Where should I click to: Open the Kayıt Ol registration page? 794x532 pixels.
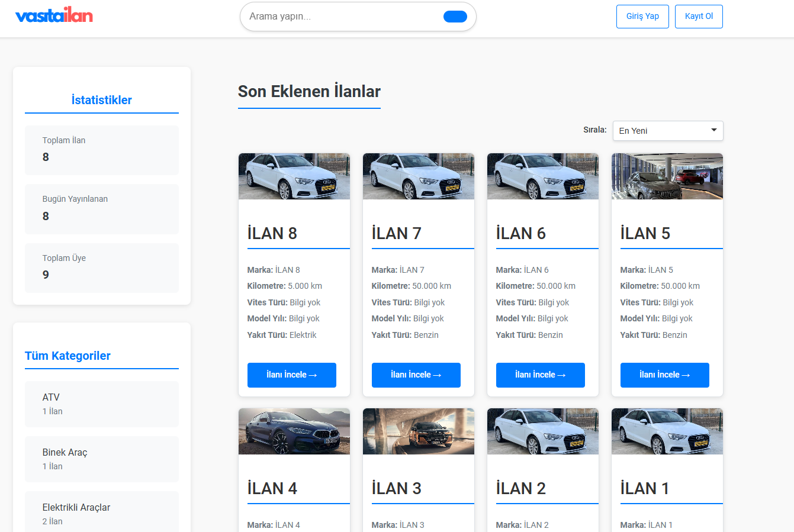point(699,17)
